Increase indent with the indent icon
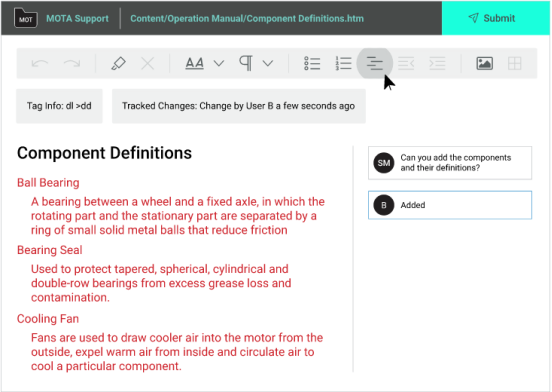 [437, 63]
